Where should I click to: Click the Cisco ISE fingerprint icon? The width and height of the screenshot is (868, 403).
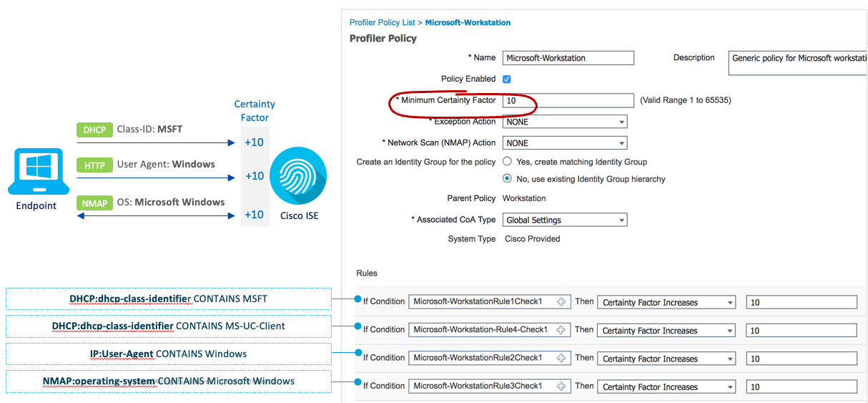(x=298, y=176)
